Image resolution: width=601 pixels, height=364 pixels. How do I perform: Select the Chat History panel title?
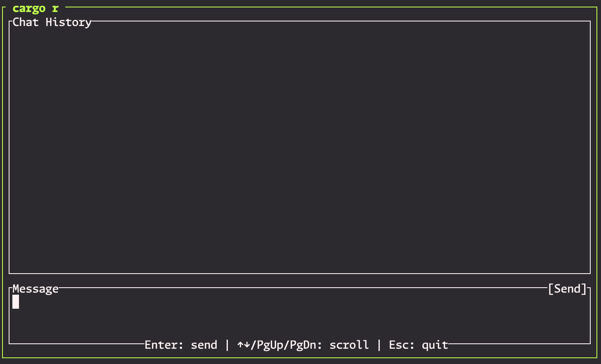tap(52, 22)
